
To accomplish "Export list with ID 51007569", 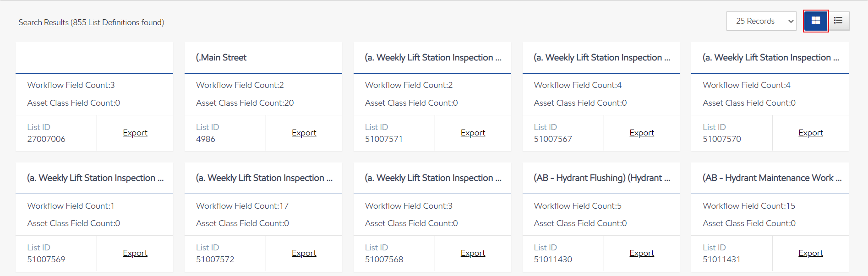I will 135,253.
